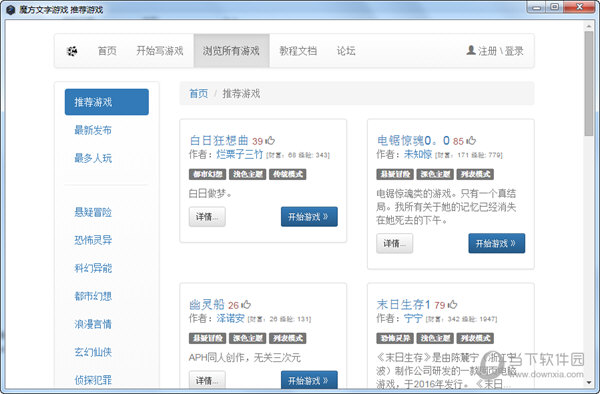Screen dimensions: 600x394
Task: Click 详情 button for 电锯惊魂0。0
Action: [395, 243]
